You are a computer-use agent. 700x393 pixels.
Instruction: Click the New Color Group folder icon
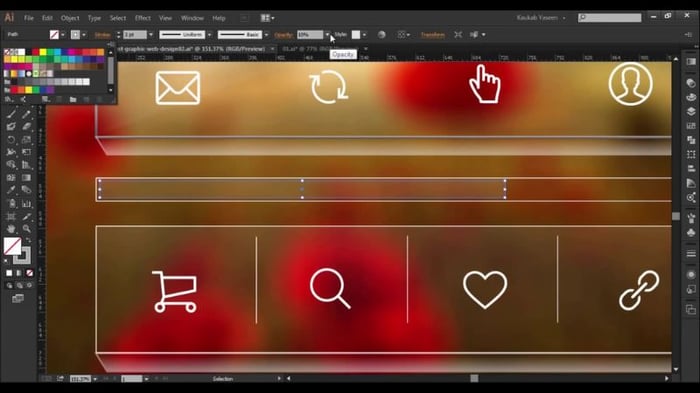click(73, 100)
